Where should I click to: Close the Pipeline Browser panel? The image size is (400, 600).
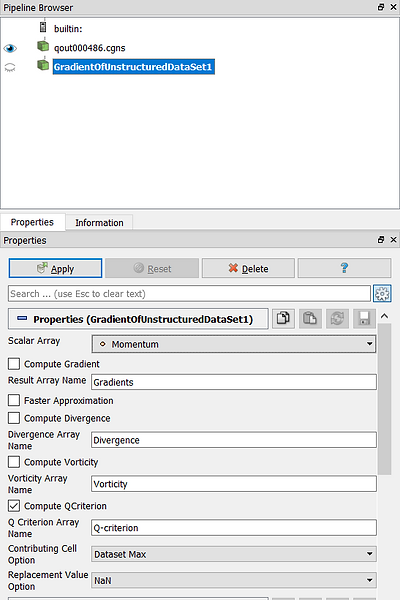tap(393, 7)
